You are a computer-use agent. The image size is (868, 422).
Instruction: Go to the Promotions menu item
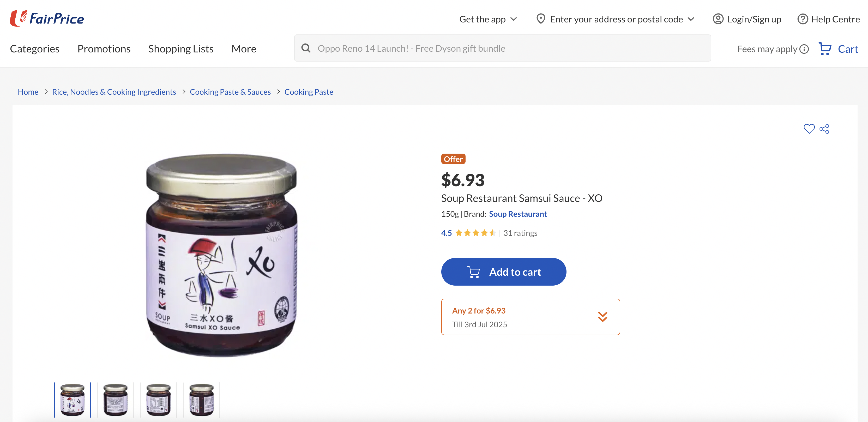pyautogui.click(x=104, y=49)
